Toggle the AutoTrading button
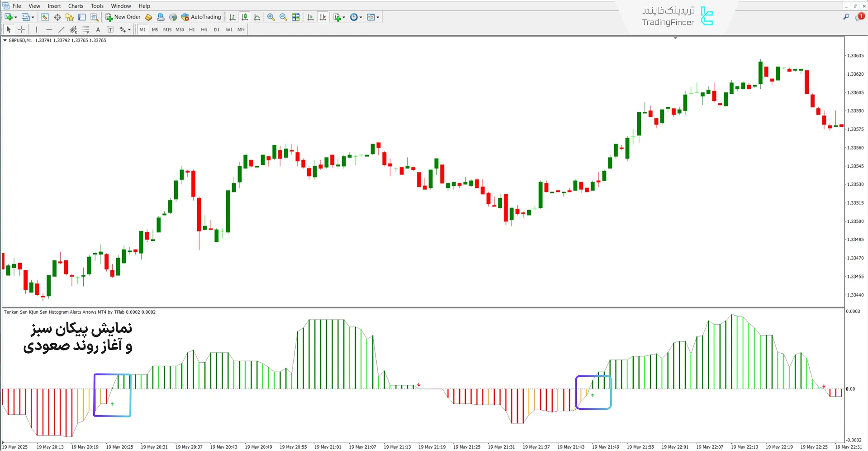Screen dimensions: 868x451 (201, 17)
